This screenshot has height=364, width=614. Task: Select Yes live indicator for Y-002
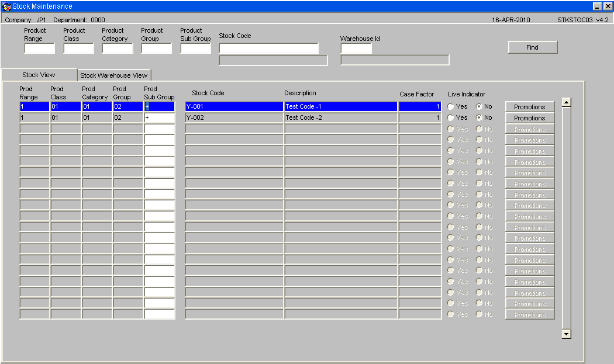tap(451, 117)
